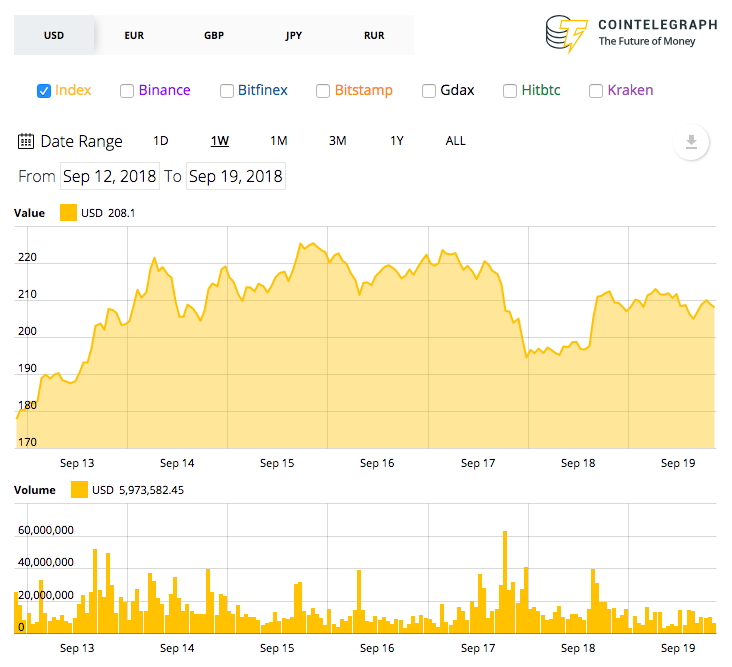Edit the To date Sep 19, 2018
Screen dimensions: 732x667
(236, 176)
